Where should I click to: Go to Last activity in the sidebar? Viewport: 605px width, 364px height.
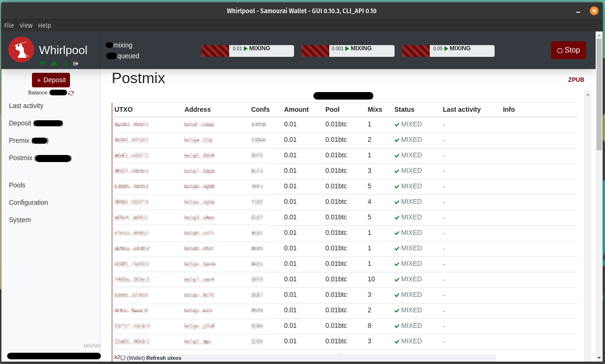point(26,106)
